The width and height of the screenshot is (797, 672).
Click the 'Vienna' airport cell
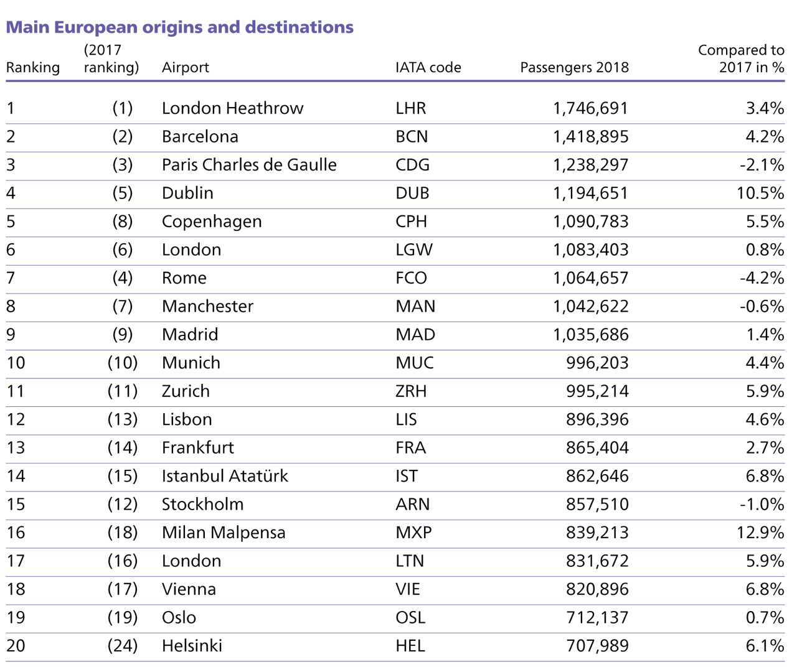[189, 589]
